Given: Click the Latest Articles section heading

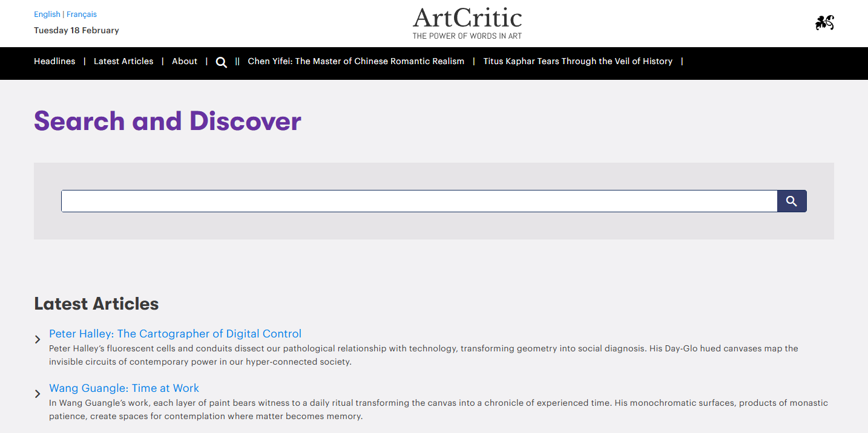Looking at the screenshot, I should coord(96,304).
